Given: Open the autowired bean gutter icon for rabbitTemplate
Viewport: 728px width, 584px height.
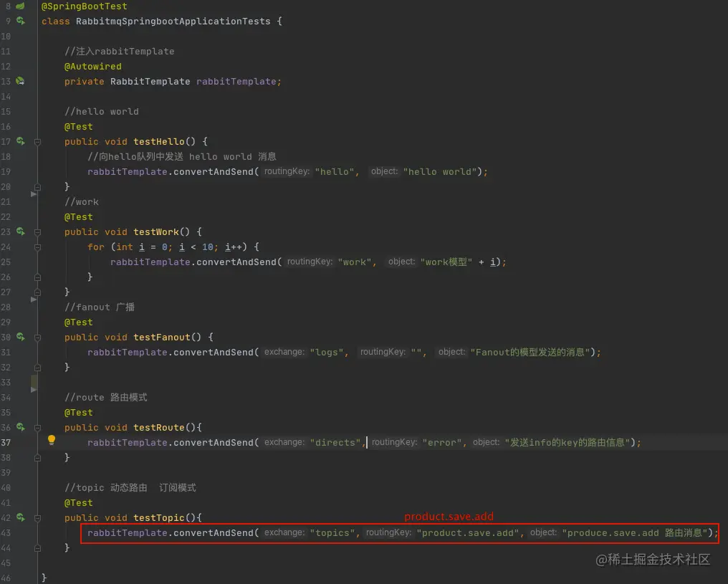Looking at the screenshot, I should (x=21, y=81).
